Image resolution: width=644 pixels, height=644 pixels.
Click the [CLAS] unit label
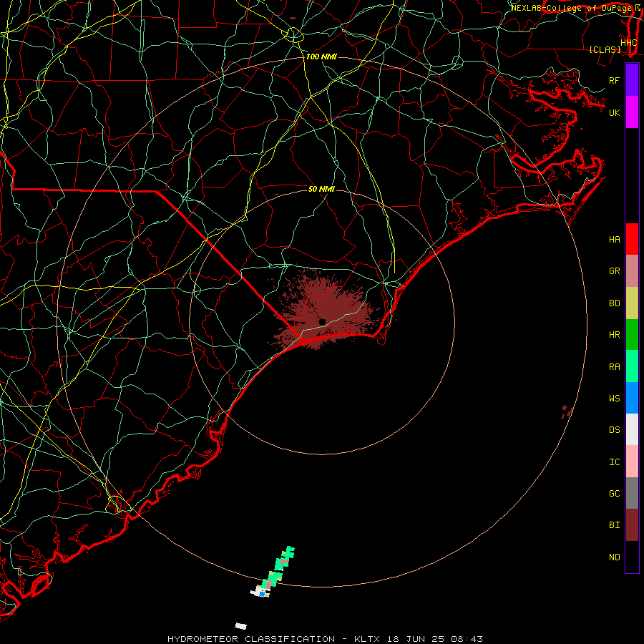pos(605,50)
